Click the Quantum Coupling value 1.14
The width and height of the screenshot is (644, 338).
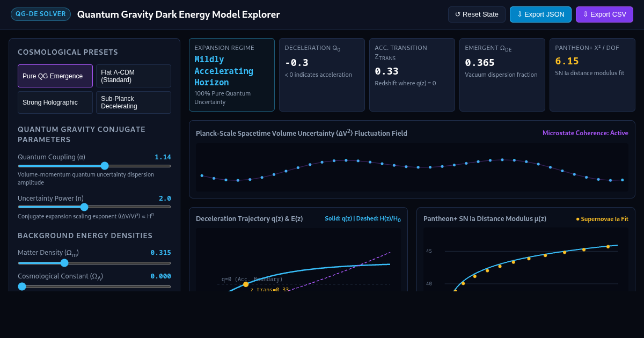pos(163,157)
